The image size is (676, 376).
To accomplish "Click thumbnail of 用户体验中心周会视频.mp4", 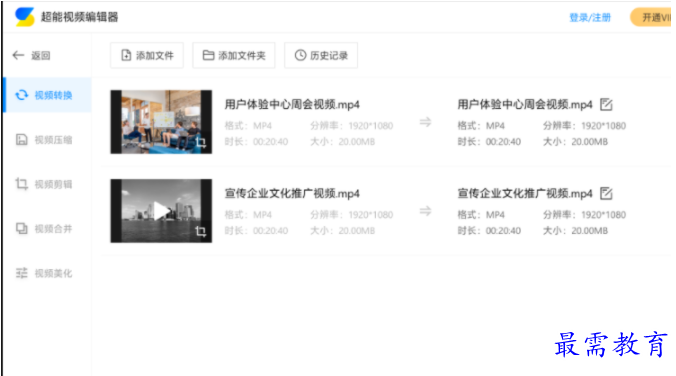I will [x=161, y=122].
